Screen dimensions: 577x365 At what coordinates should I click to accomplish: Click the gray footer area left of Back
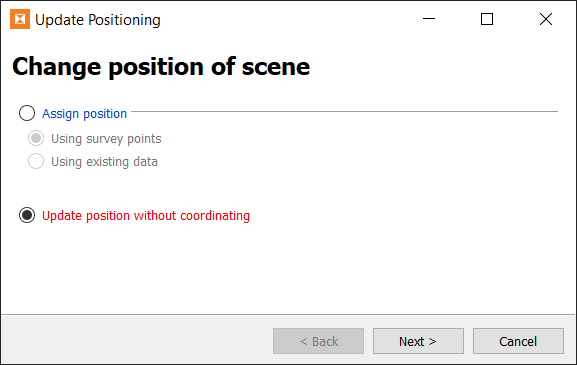pos(137,339)
